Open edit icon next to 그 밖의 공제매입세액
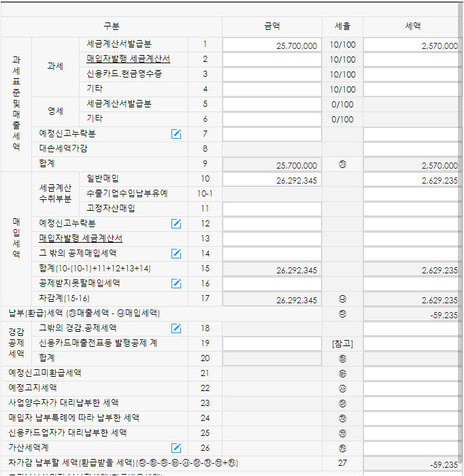Viewport: 464px width, 476px height. (176, 254)
